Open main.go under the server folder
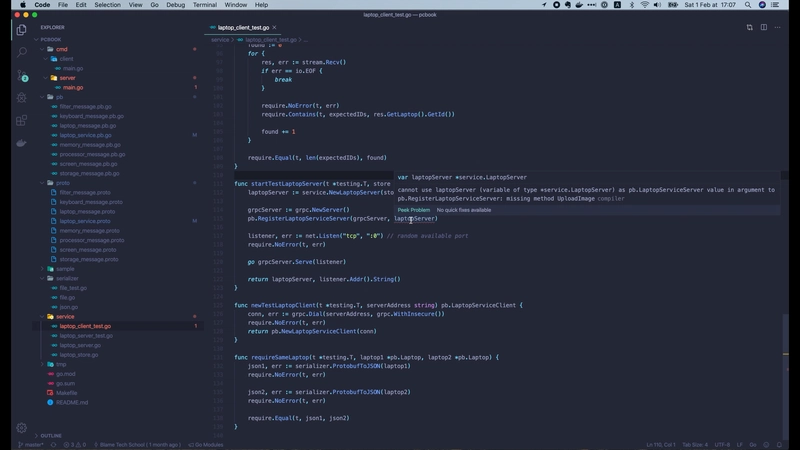The height and width of the screenshot is (450, 800). click(x=73, y=88)
